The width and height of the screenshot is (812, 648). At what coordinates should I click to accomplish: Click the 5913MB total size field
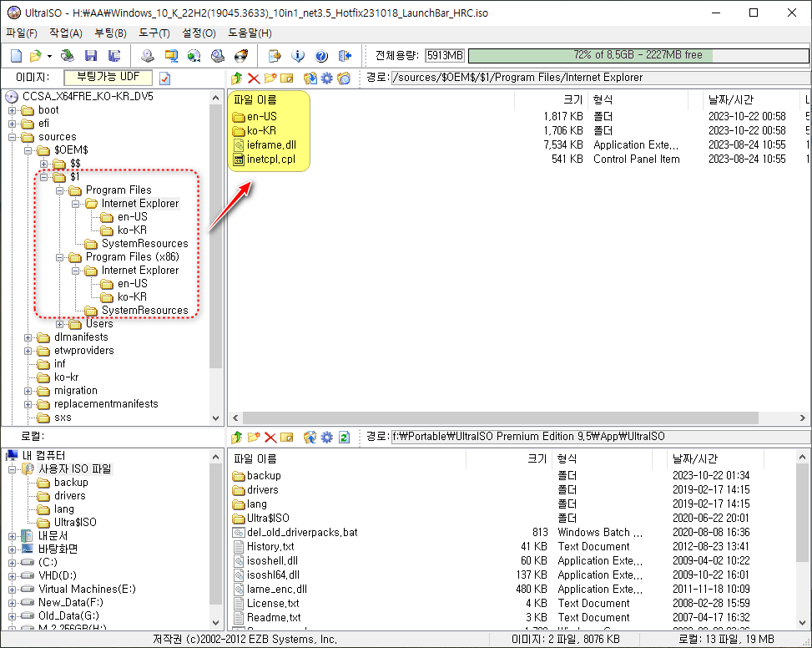click(x=445, y=55)
